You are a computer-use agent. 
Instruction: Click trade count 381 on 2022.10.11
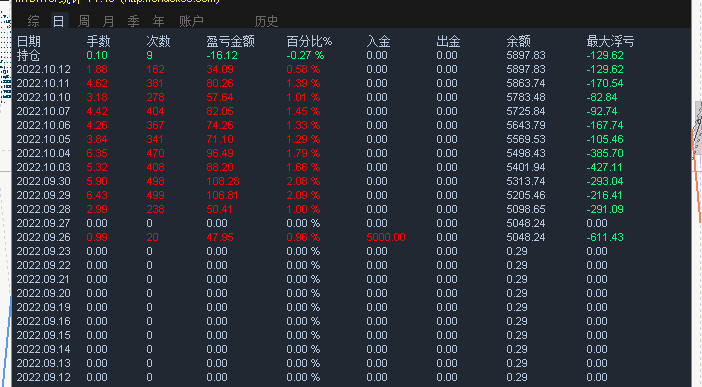pos(155,83)
